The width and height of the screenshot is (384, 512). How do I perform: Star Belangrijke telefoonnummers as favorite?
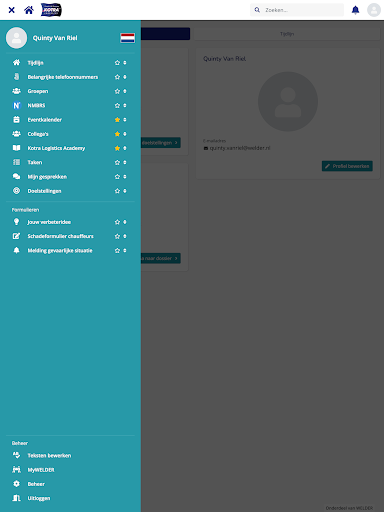pos(117,77)
